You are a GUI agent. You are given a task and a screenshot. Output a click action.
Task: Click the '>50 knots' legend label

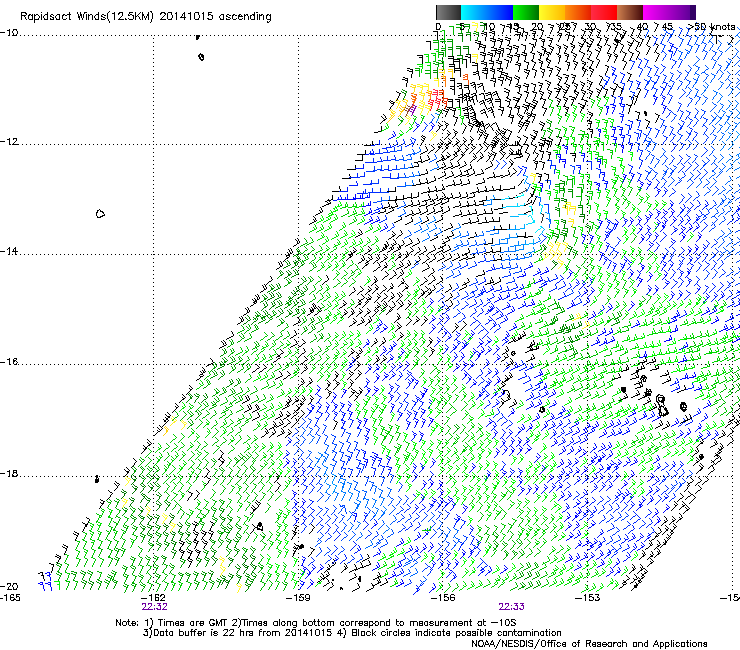pos(711,27)
